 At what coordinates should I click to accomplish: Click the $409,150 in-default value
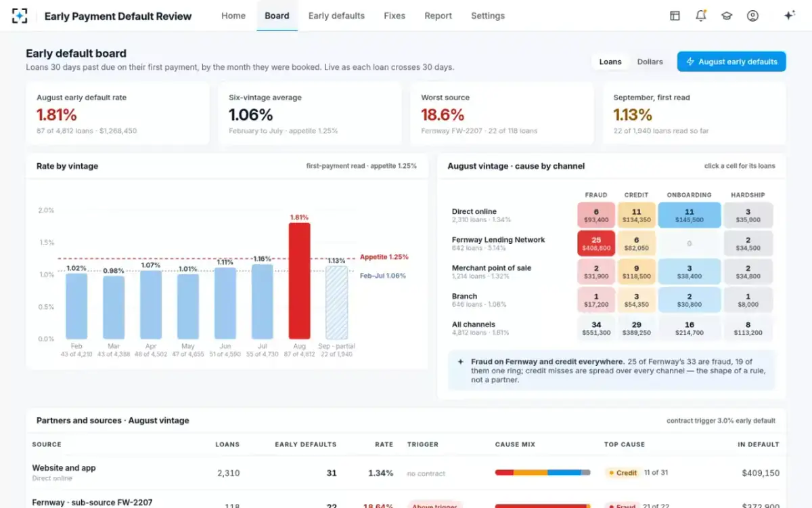[761, 473]
